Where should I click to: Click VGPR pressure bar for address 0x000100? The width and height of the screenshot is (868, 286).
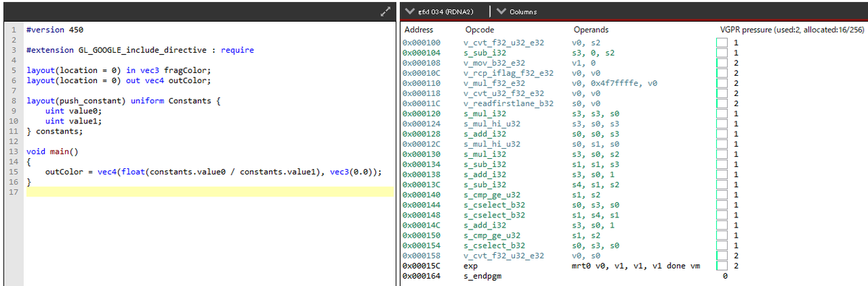(x=721, y=43)
